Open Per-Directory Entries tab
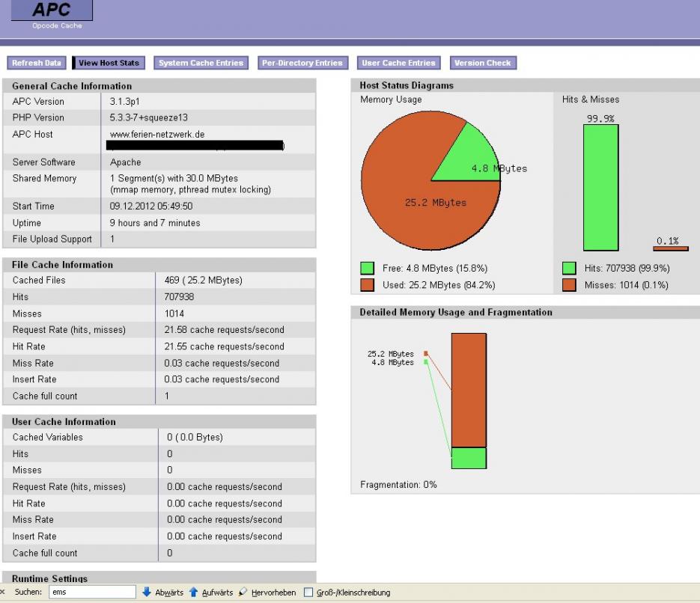Image resolution: width=700 pixels, height=603 pixels. pyautogui.click(x=302, y=63)
